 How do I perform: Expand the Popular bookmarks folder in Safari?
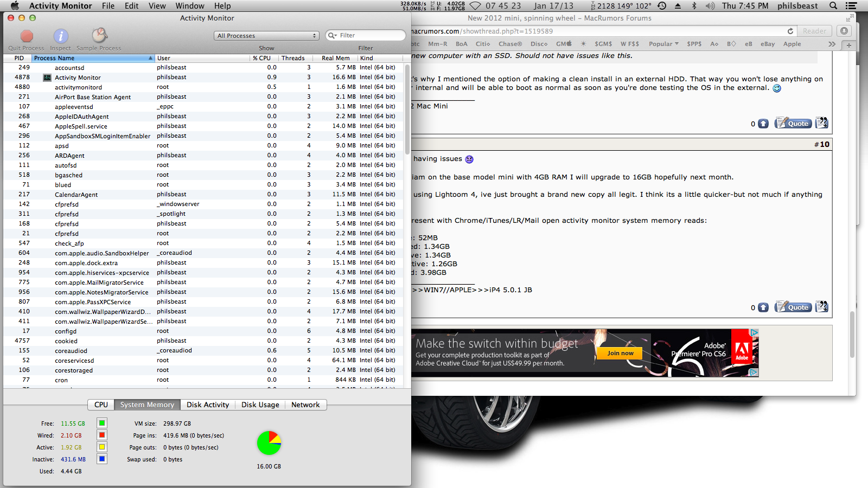click(663, 44)
